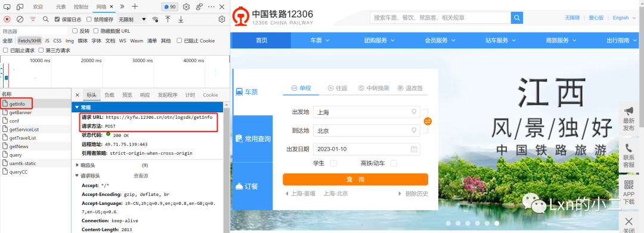Open the 商旅服务 navigation dropdown
The height and width of the screenshot is (233, 644).
coord(561,41)
